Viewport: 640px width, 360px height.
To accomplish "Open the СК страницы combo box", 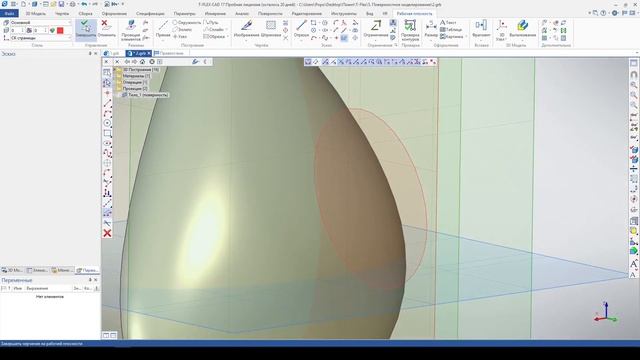I will 40,38.
